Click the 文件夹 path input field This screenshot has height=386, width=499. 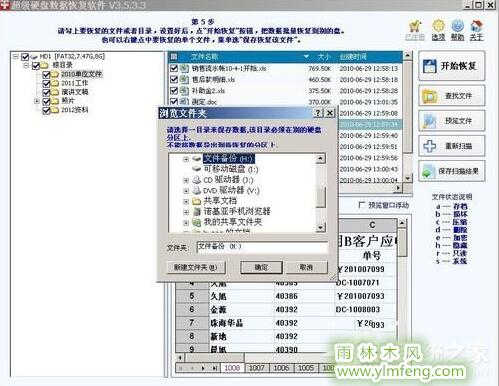[x=262, y=248]
